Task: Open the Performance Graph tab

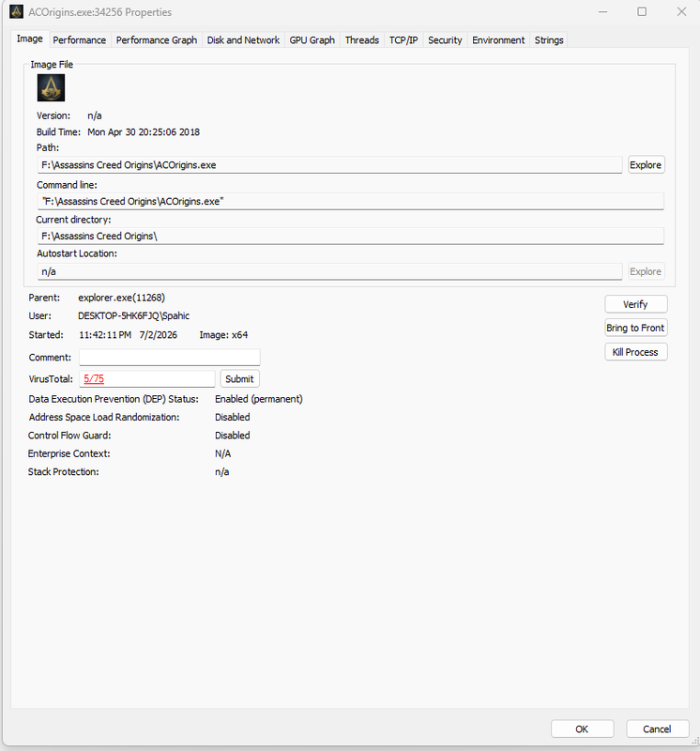Action: [x=157, y=40]
